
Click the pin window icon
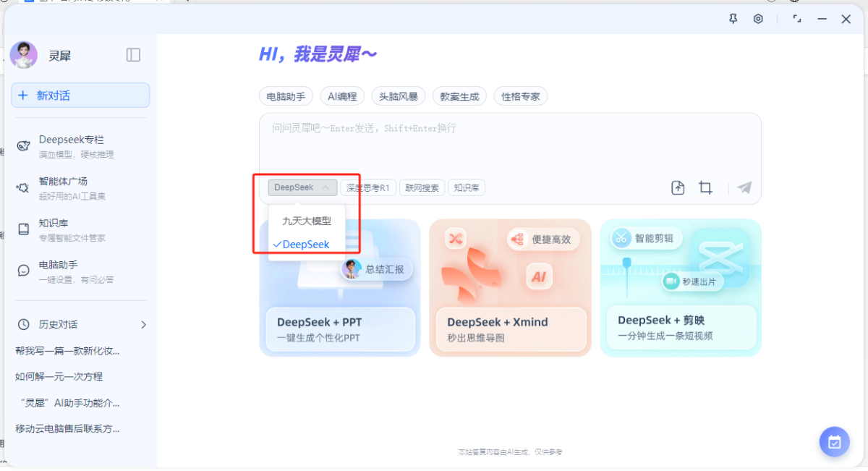pyautogui.click(x=733, y=19)
